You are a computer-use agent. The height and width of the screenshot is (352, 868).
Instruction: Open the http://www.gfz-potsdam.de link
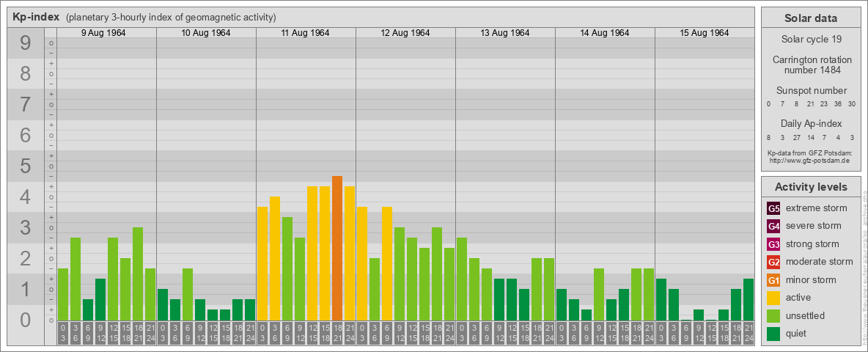click(809, 160)
